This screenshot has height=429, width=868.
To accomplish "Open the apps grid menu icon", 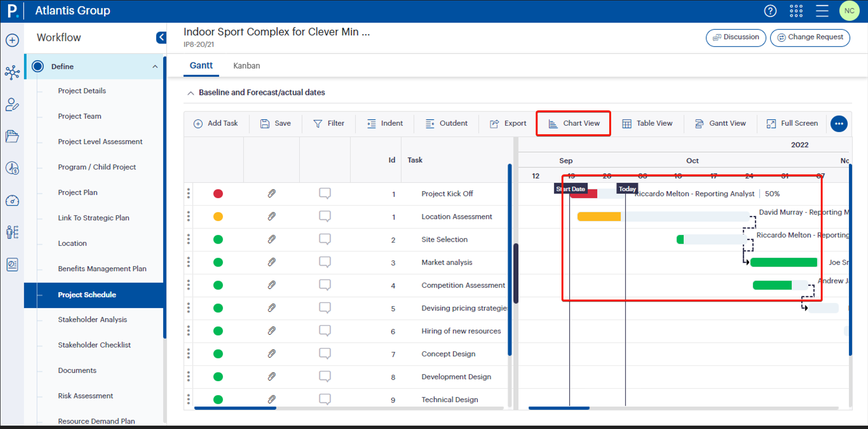I will coord(796,11).
